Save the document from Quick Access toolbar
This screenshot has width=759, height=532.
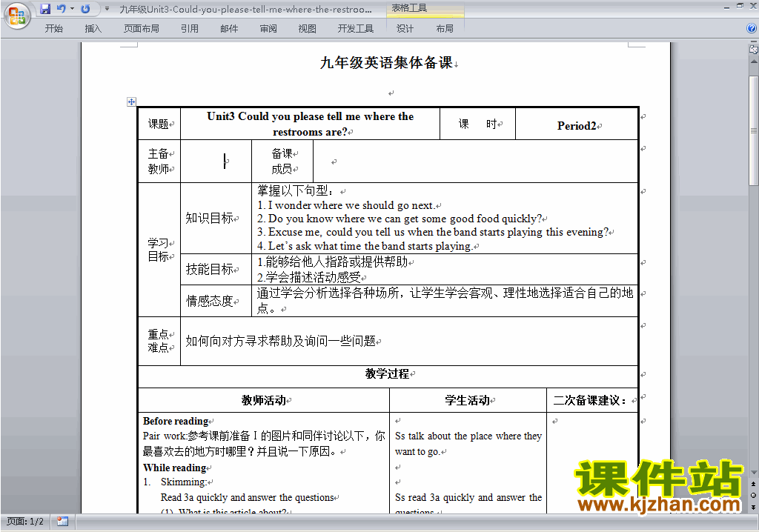tap(45, 9)
